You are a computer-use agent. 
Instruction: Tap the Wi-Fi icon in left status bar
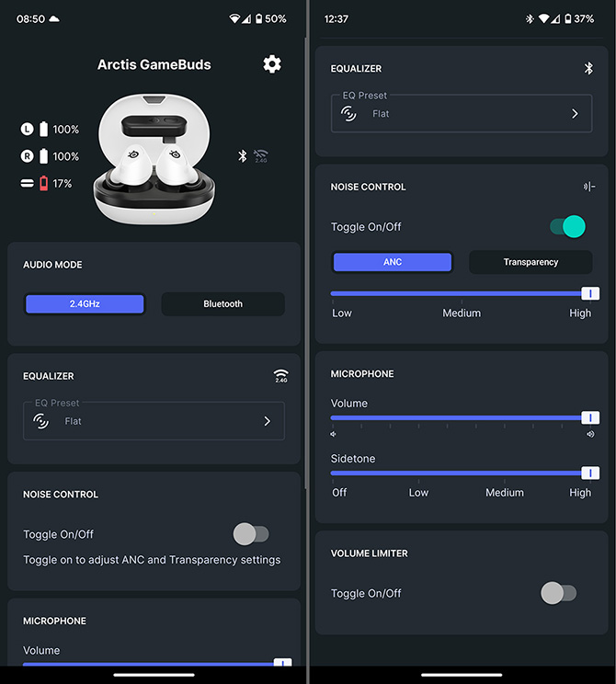234,18
